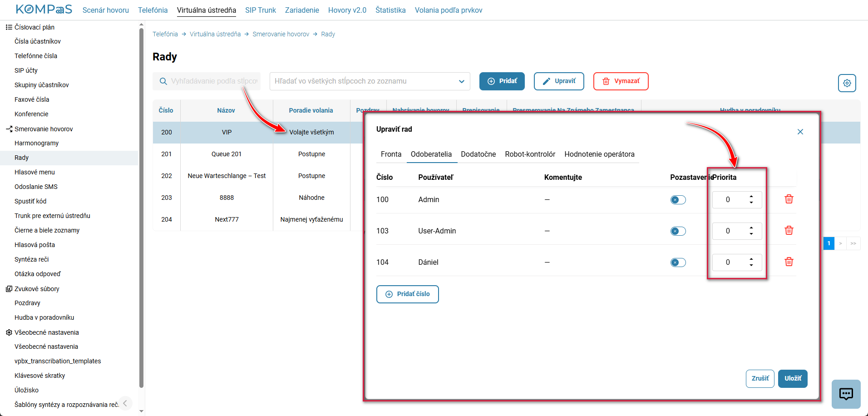Viewport: 868px width, 416px height.
Task: Click Virtuálna ústredňa breadcrumb link
Action: pos(215,34)
